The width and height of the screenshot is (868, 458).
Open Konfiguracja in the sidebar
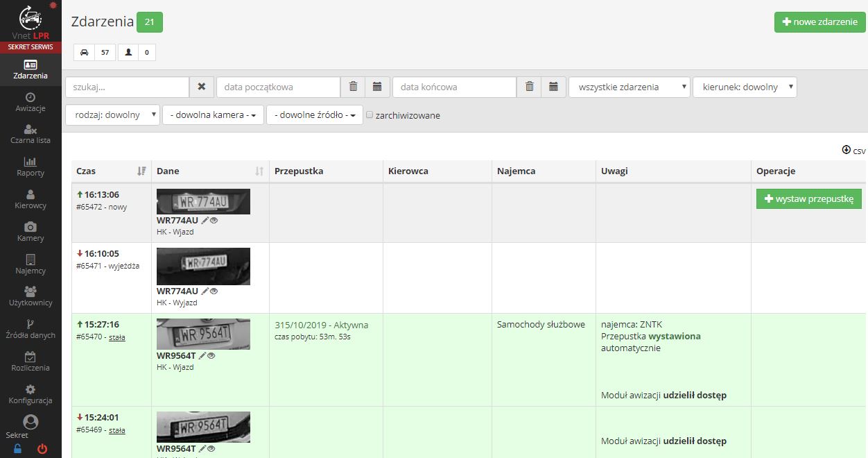click(31, 395)
